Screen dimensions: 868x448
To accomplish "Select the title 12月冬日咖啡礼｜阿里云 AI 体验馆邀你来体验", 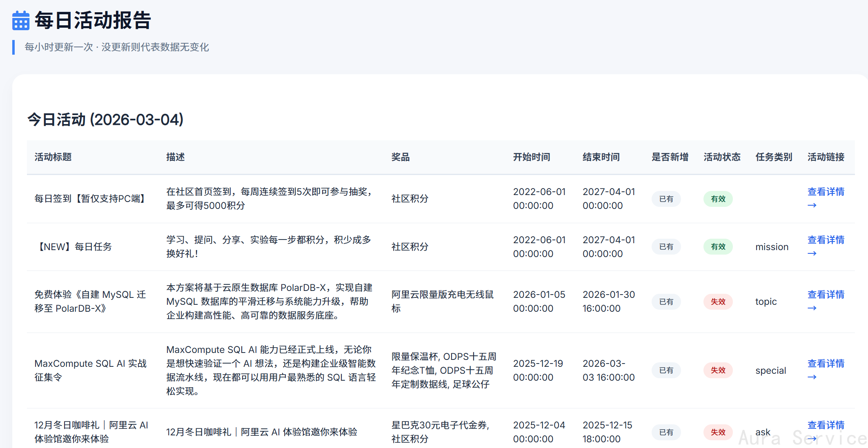I will pyautogui.click(x=91, y=432).
